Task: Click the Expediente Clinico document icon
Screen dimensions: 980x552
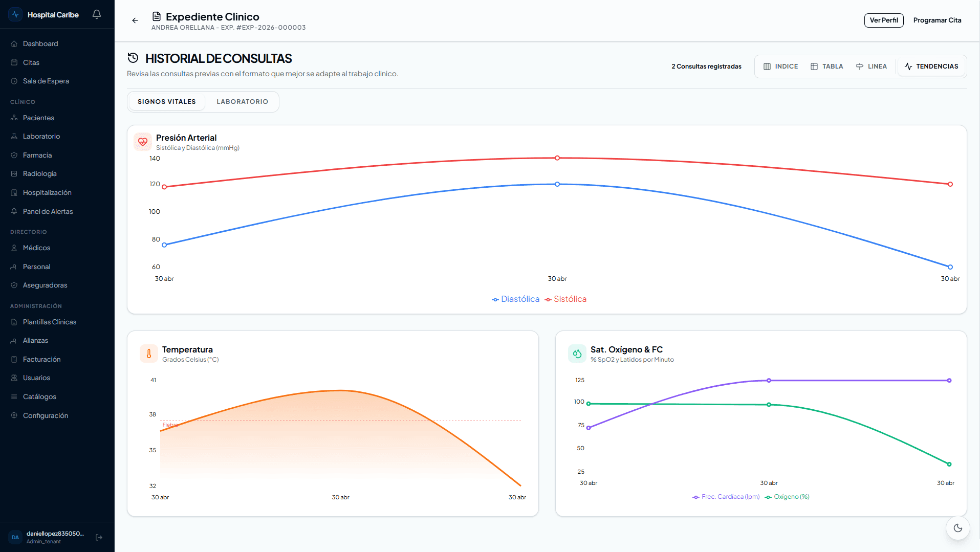Action: 157,16
